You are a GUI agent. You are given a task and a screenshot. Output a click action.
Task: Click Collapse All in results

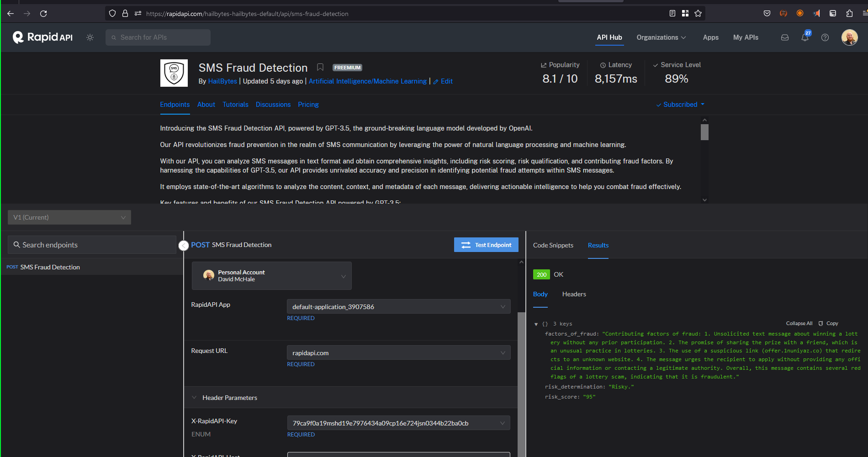[799, 323]
